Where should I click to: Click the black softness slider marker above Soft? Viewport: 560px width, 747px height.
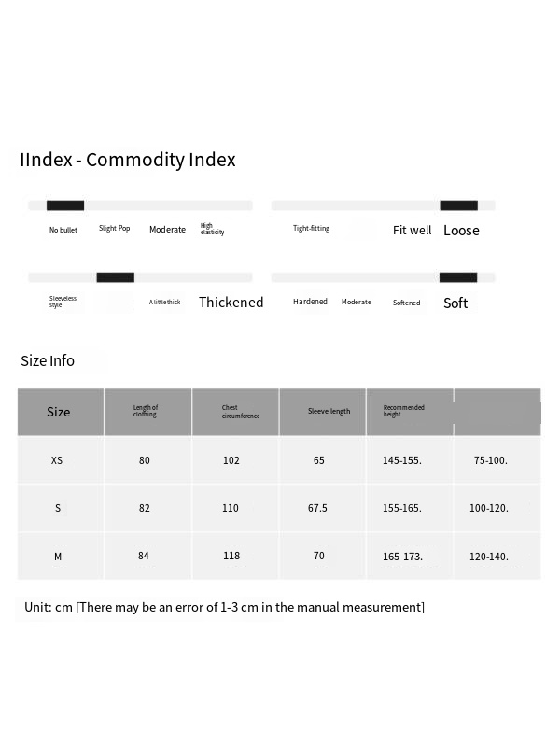click(x=458, y=277)
